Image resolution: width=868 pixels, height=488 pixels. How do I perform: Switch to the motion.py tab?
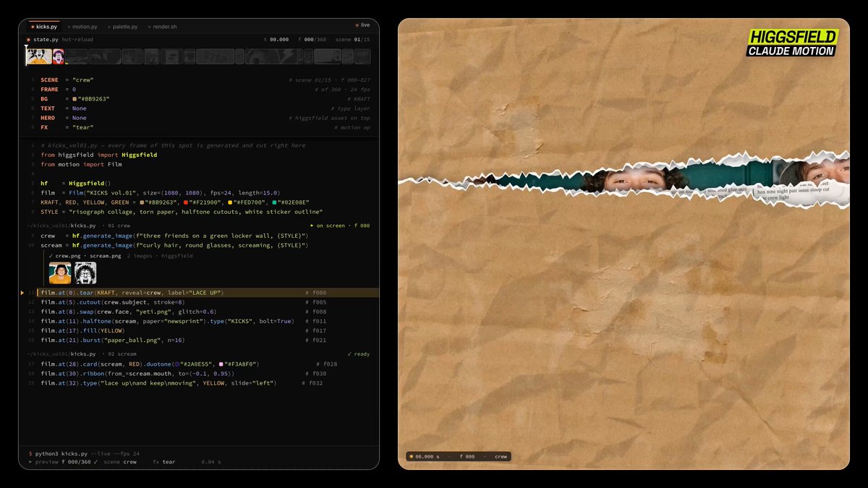(82, 27)
